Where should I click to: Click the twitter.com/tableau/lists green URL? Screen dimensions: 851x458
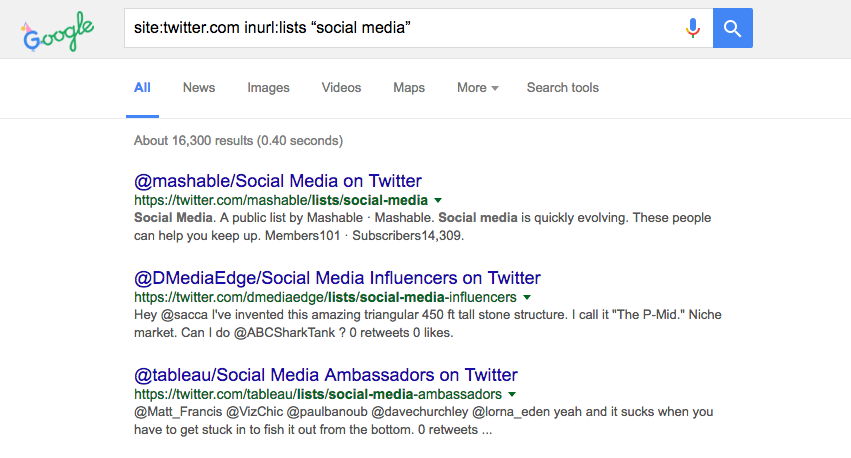coord(318,395)
